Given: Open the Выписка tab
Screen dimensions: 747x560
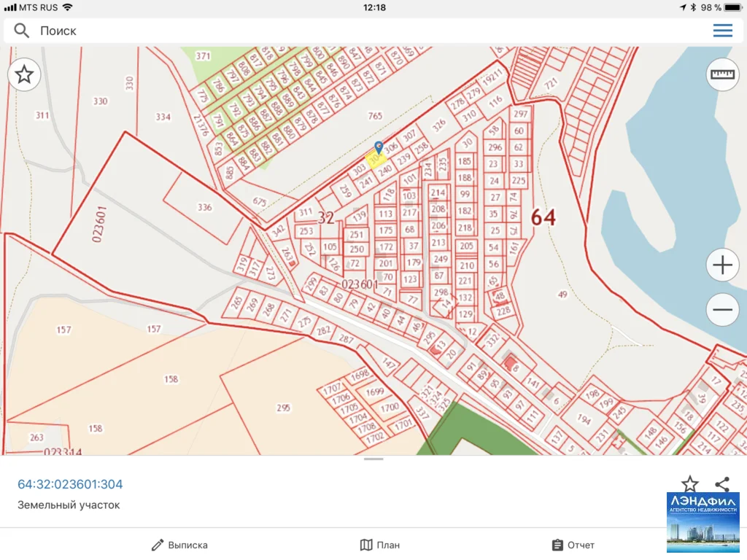Looking at the screenshot, I should click(179, 545).
